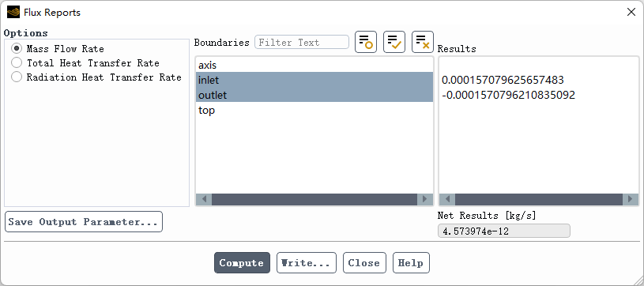
Task: Click the deselect all boundaries icon
Action: pos(423,42)
